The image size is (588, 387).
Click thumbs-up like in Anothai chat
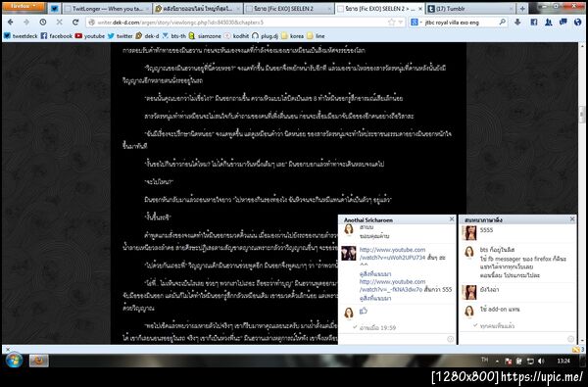(363, 311)
